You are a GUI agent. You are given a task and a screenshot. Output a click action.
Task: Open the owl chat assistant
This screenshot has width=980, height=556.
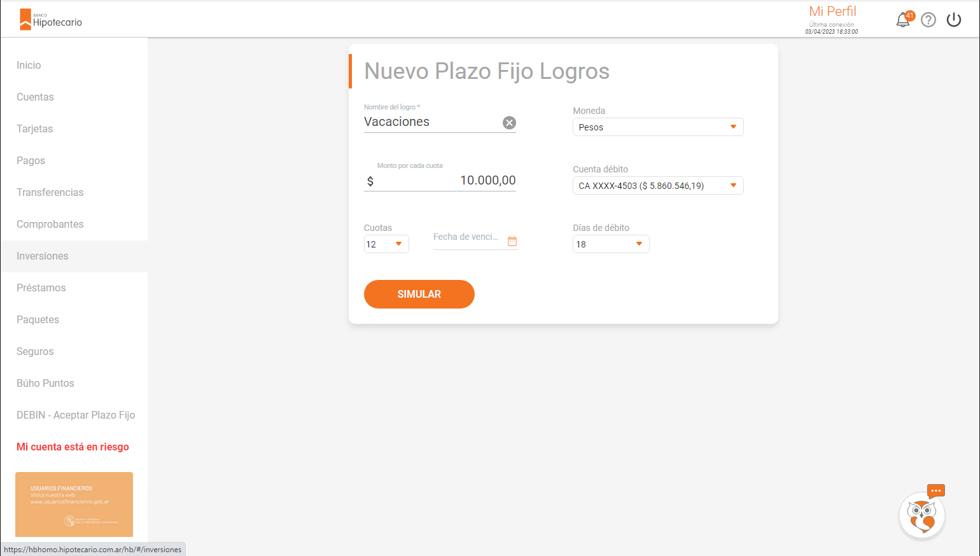922,515
